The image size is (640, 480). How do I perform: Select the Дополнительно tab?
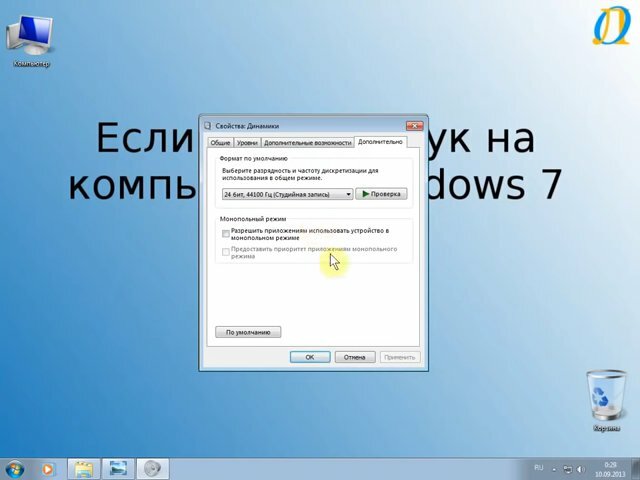[380, 142]
